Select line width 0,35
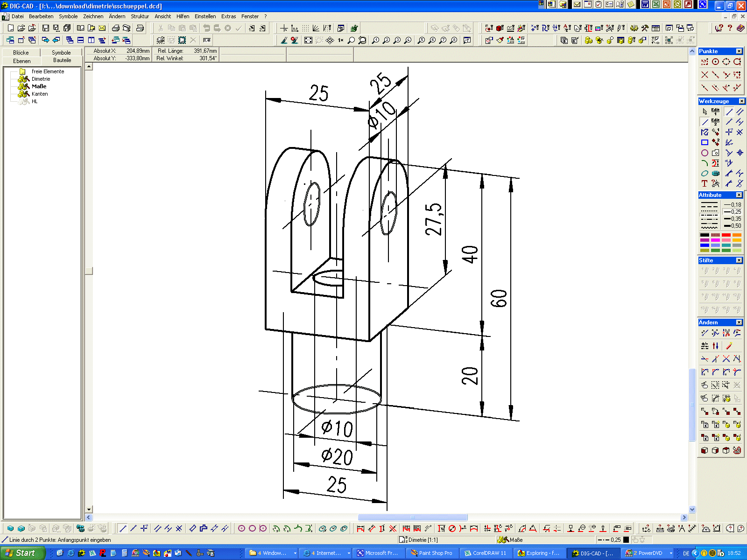 pyautogui.click(x=733, y=219)
